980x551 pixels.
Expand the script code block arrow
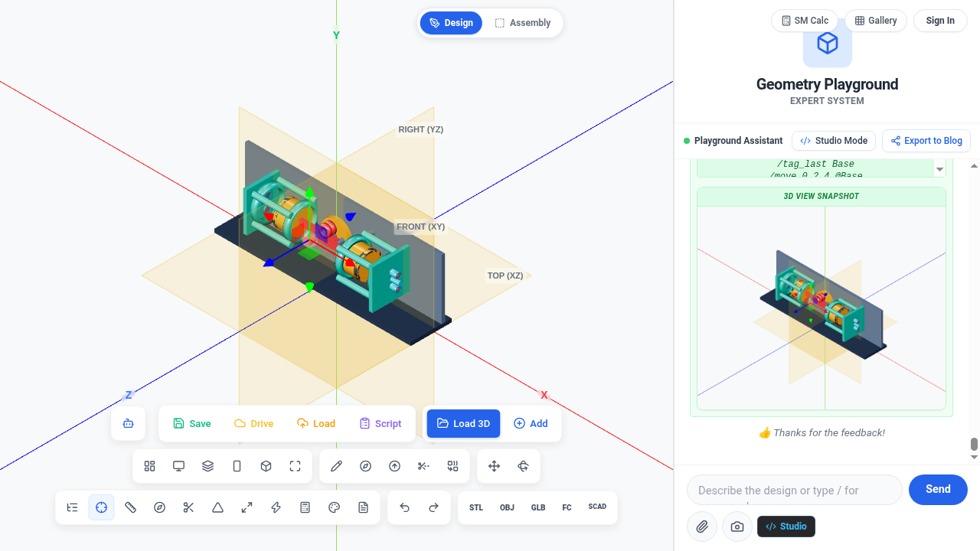(939, 169)
